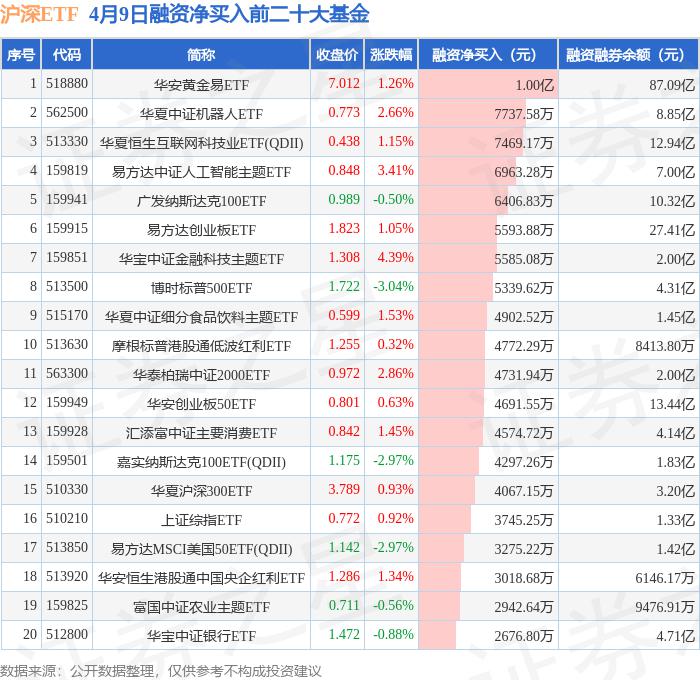Click balance value 87.09亿
The image size is (700, 680).
pos(672,84)
